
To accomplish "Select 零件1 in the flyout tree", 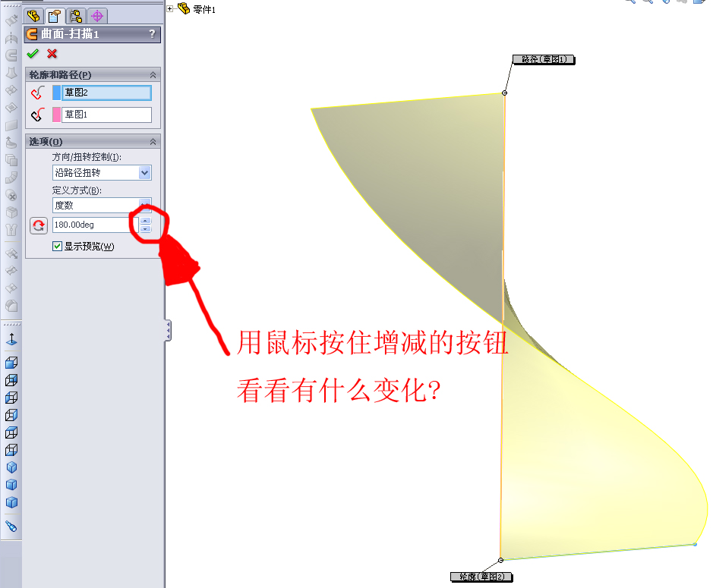I will (x=204, y=9).
